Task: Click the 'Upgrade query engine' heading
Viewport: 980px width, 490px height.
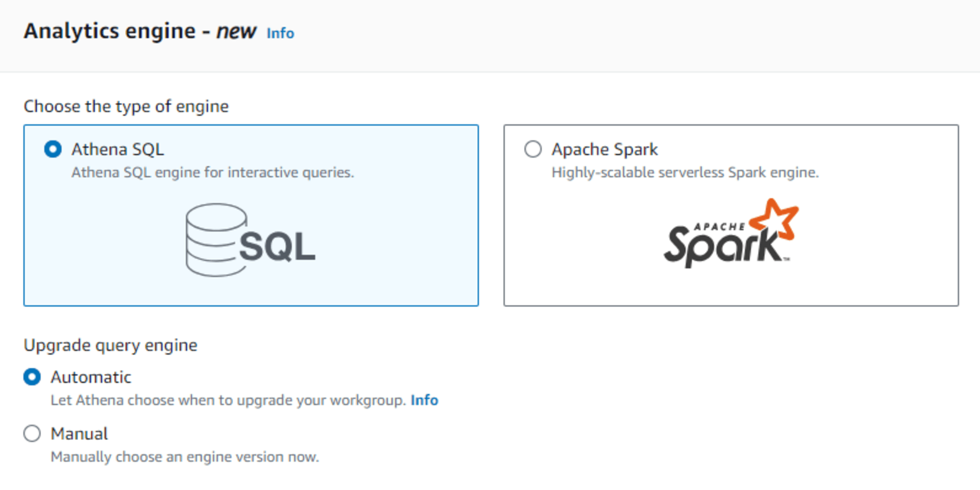Action: [x=111, y=345]
